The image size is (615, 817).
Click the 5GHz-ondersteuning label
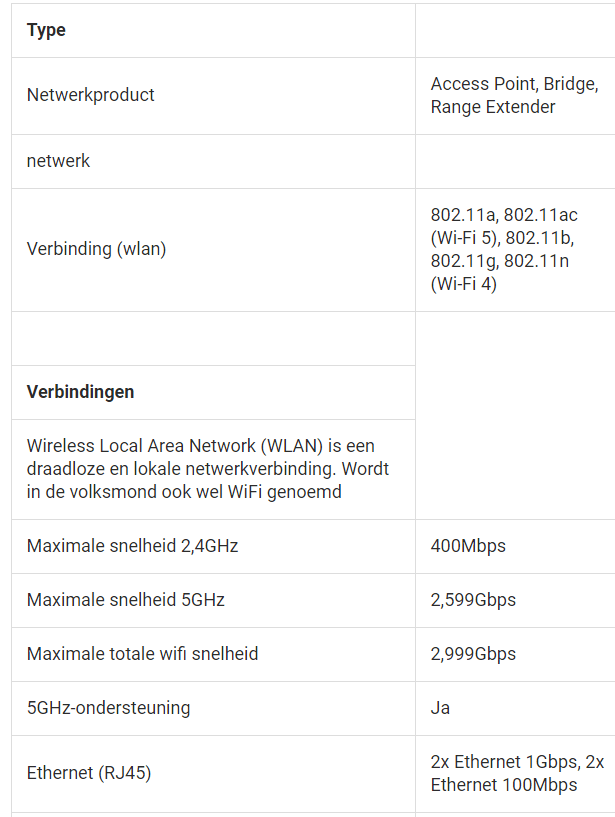click(x=108, y=708)
